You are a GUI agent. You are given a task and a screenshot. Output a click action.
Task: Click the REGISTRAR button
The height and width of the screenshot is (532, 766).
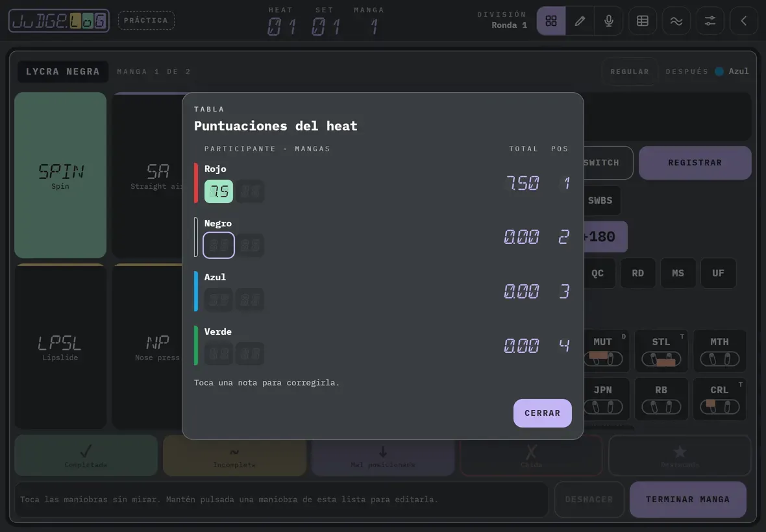(695, 163)
